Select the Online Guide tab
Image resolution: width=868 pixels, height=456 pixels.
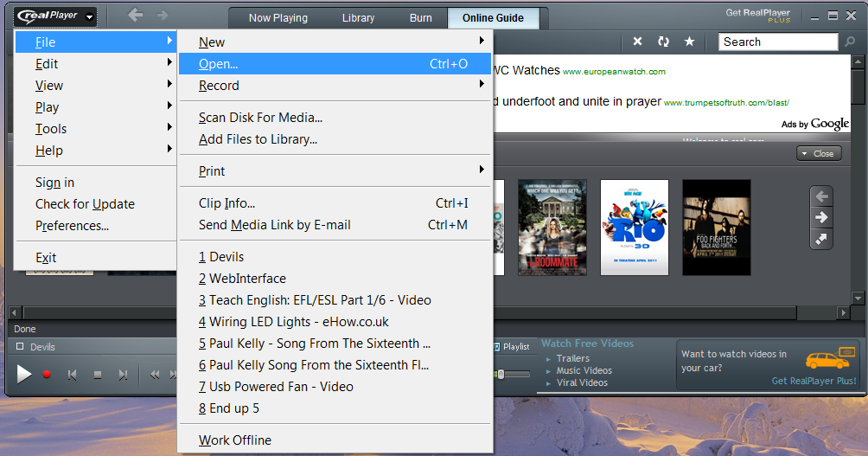tap(493, 17)
